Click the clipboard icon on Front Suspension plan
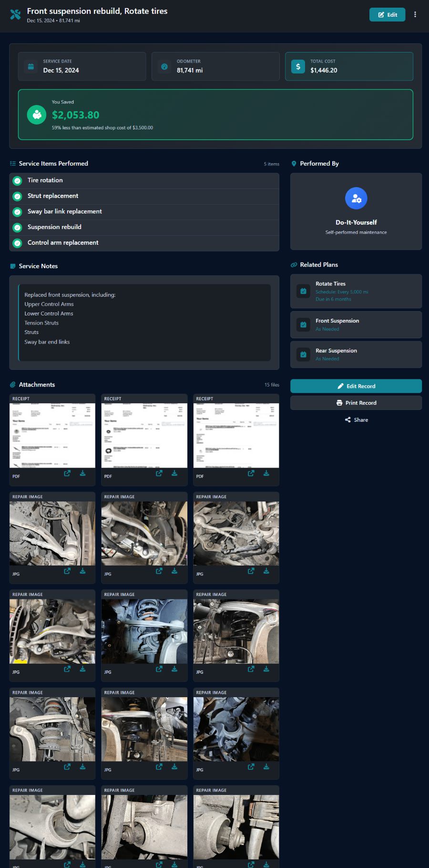 click(303, 324)
